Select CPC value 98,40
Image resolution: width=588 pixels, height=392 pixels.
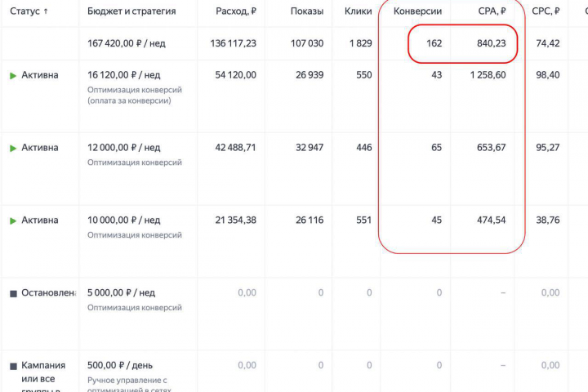[548, 75]
